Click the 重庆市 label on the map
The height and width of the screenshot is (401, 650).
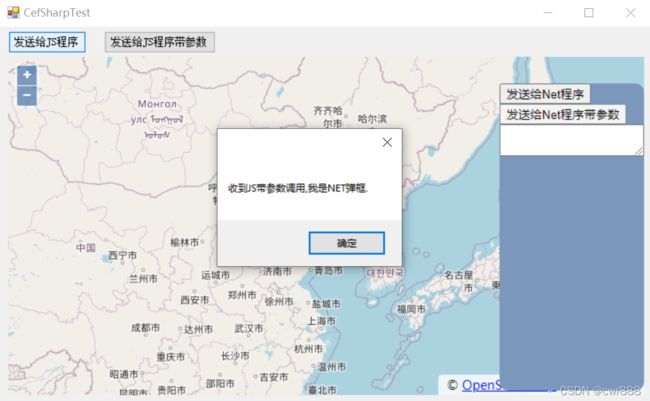(171, 357)
